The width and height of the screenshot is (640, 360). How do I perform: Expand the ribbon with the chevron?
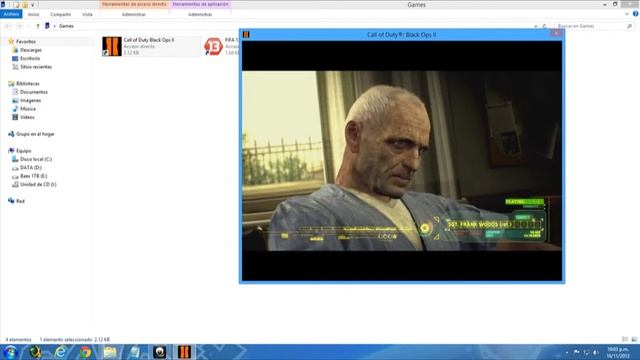click(627, 14)
